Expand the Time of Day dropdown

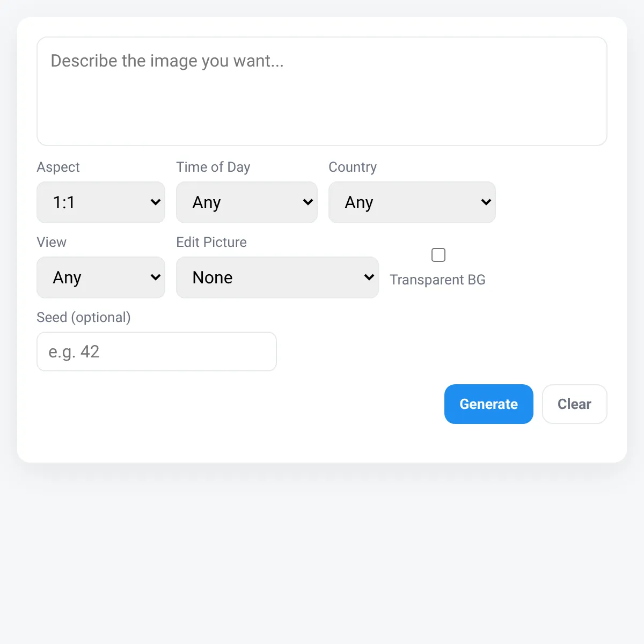[247, 202]
